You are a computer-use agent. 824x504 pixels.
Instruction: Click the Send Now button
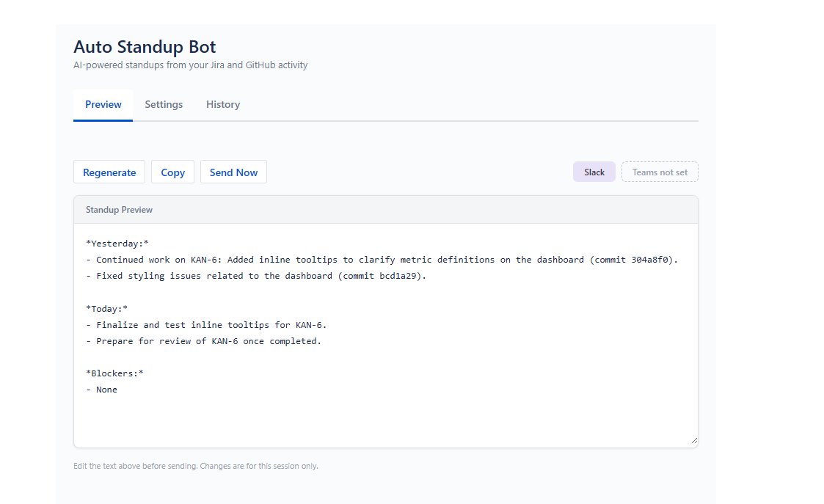[233, 172]
